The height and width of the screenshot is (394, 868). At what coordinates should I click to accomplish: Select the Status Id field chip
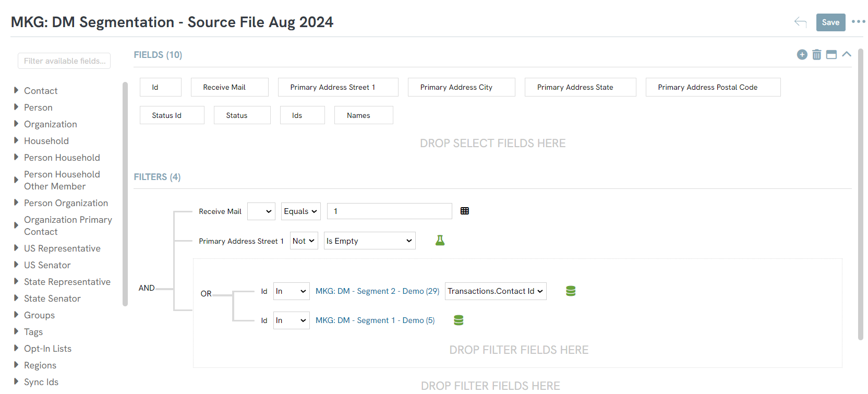point(172,115)
